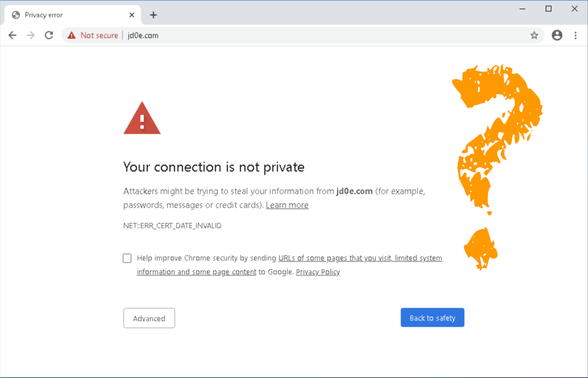588x378 pixels.
Task: Toggle the Chrome security reporting checkbox off
Action: click(x=127, y=258)
